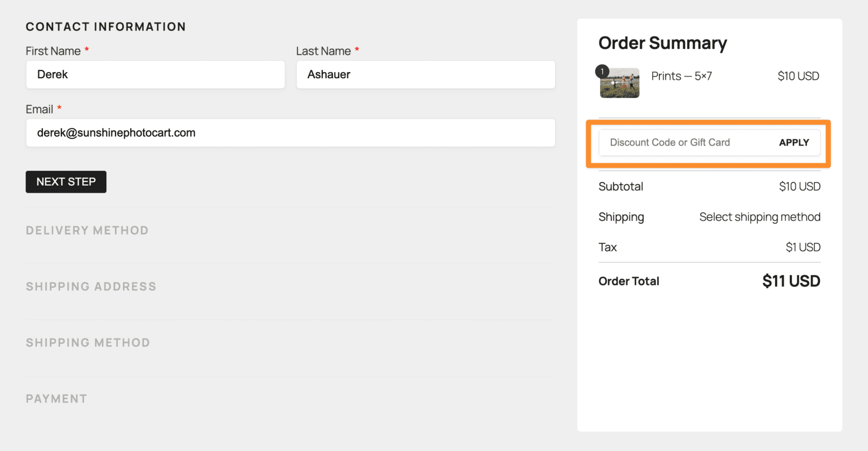868x451 pixels.
Task: Click the "Select shipping method" text
Action: point(759,217)
